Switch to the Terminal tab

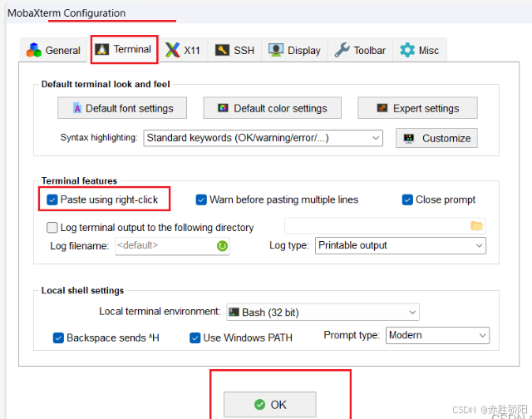[x=124, y=50]
